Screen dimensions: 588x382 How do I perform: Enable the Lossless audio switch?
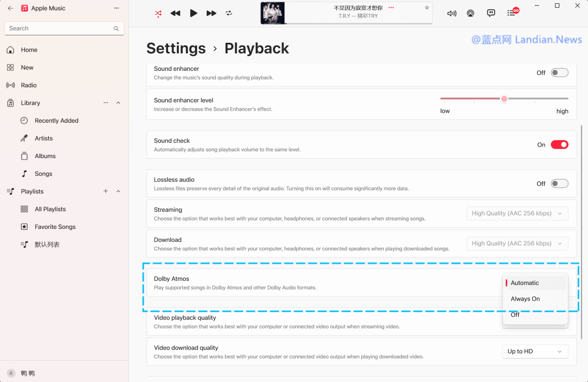point(560,183)
